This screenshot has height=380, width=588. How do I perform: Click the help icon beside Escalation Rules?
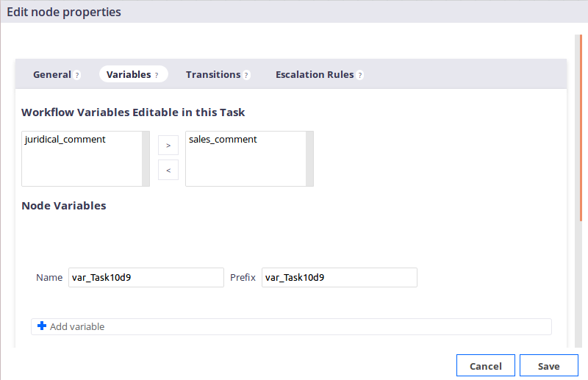point(359,75)
